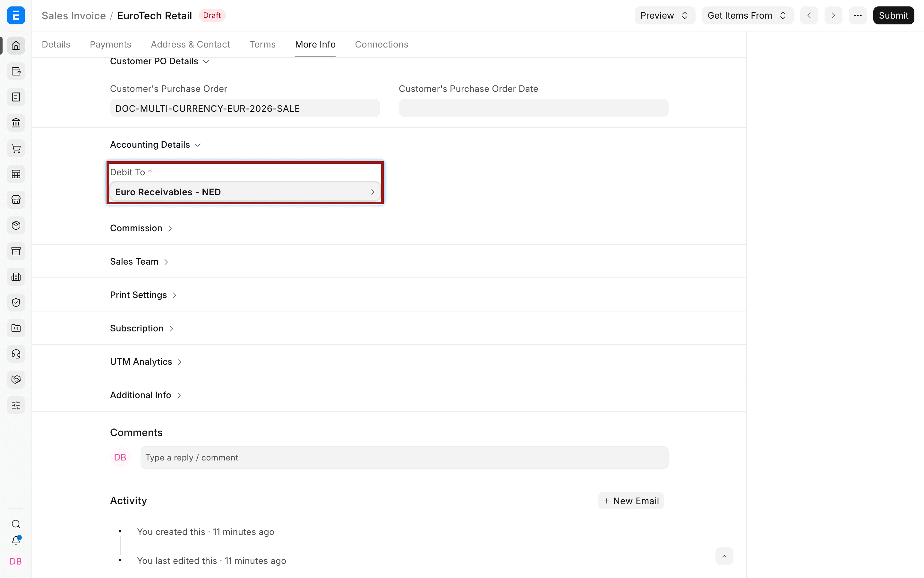Click the bank building sidebar icon

(x=16, y=123)
